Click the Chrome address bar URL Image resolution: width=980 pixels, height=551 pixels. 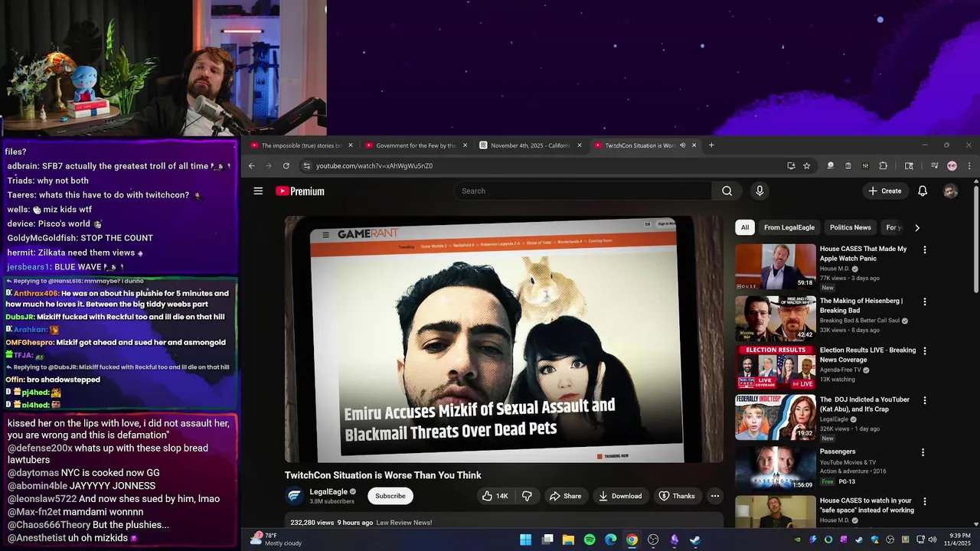coord(374,166)
